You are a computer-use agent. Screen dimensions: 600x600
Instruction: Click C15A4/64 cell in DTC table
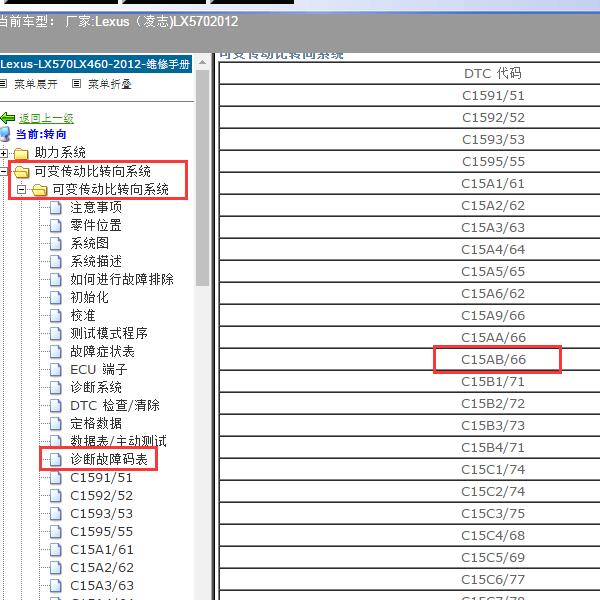tap(493, 249)
